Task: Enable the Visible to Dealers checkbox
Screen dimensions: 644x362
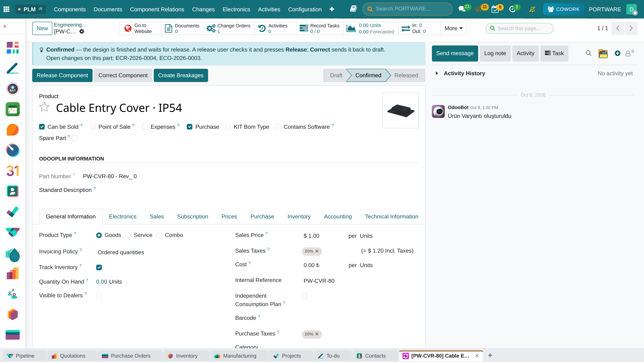Action: tap(99, 296)
